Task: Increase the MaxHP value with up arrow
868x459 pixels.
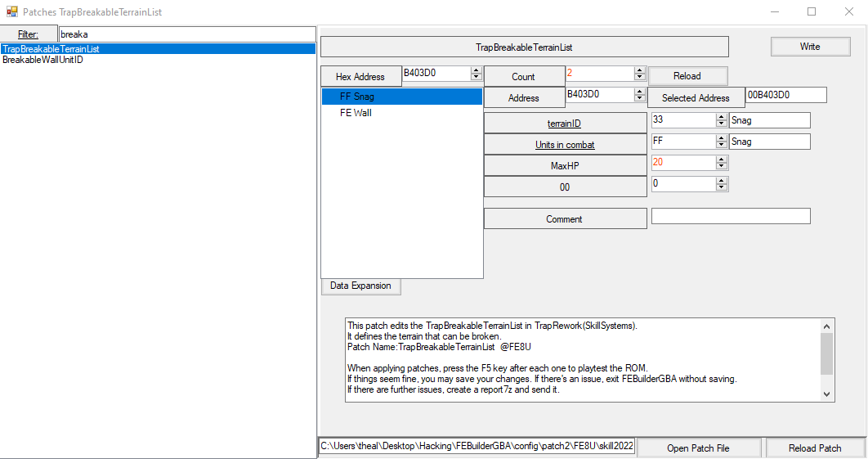Action: 721,159
